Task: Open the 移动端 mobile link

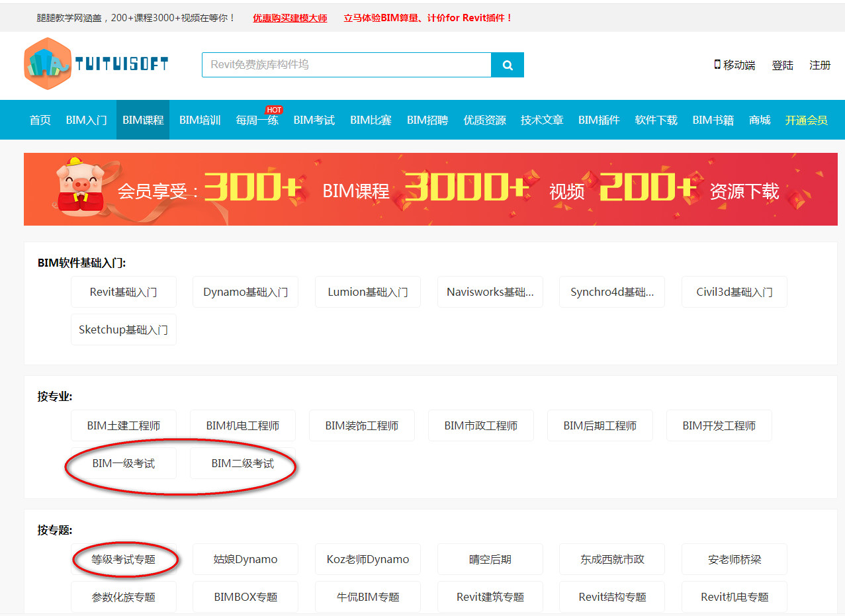Action: point(734,65)
